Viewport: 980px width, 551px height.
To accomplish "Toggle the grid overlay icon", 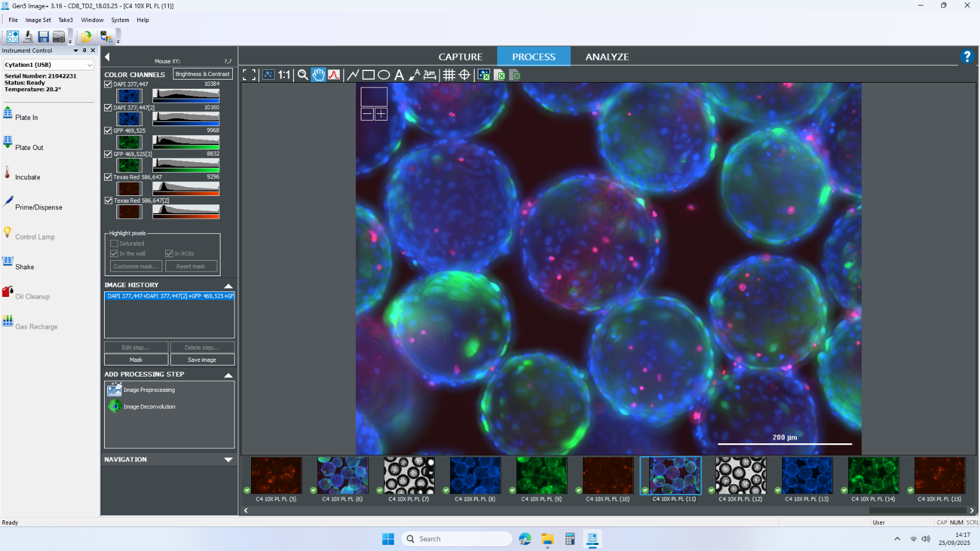I will pos(449,75).
